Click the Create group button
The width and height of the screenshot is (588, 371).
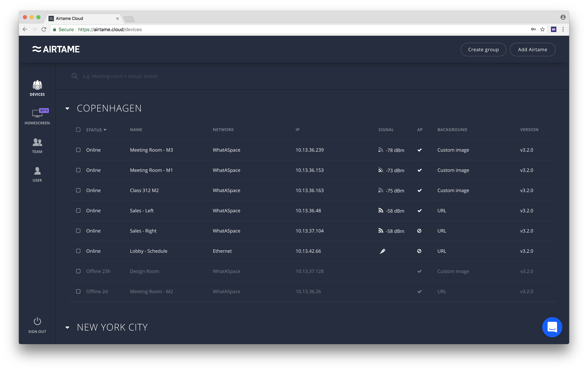click(x=483, y=49)
